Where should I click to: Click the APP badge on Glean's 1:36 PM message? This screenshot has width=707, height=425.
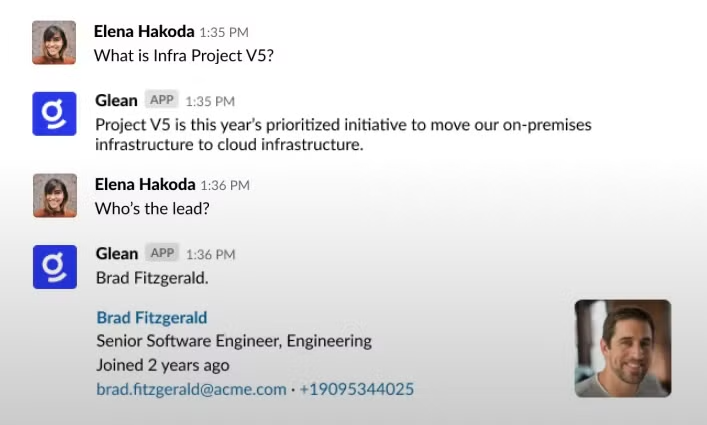(x=162, y=253)
